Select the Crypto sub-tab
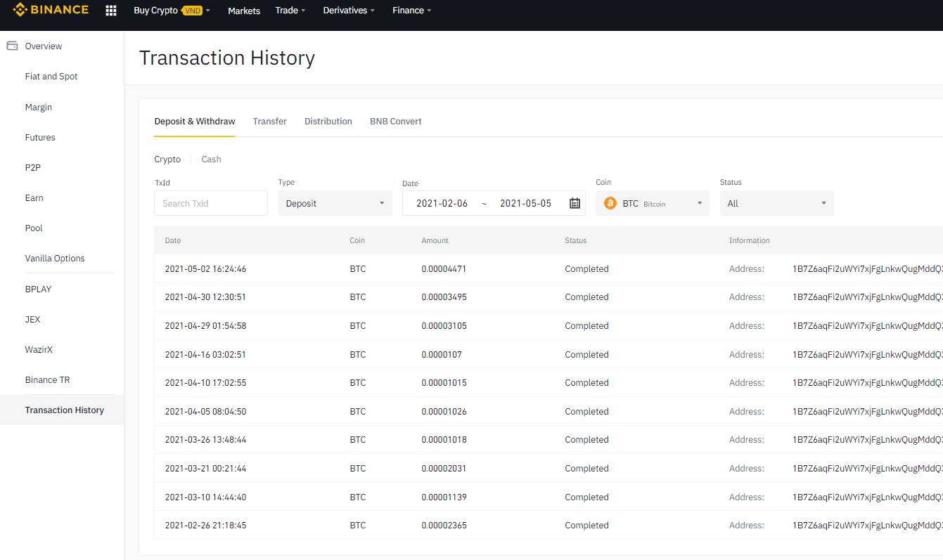Image resolution: width=943 pixels, height=560 pixels. pos(167,159)
